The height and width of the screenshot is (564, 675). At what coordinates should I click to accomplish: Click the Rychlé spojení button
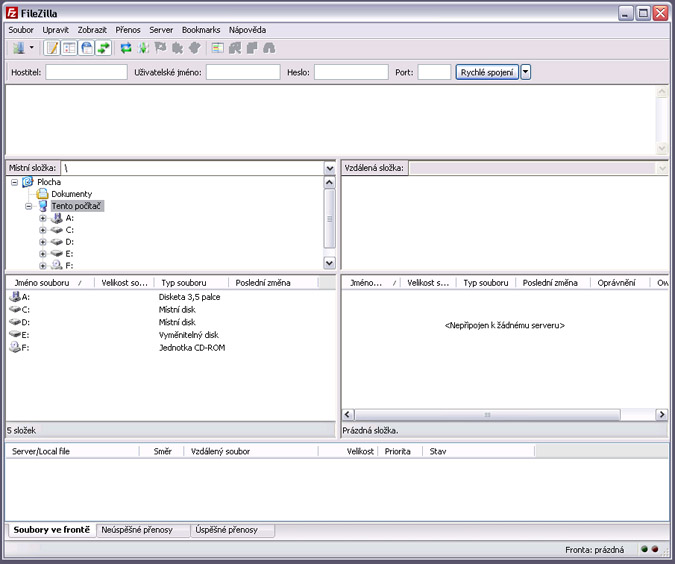point(486,72)
